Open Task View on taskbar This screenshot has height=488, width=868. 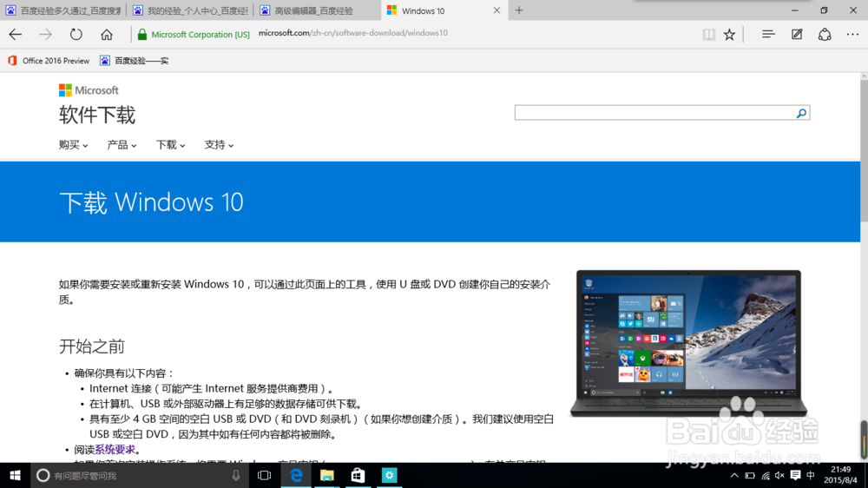pos(264,475)
